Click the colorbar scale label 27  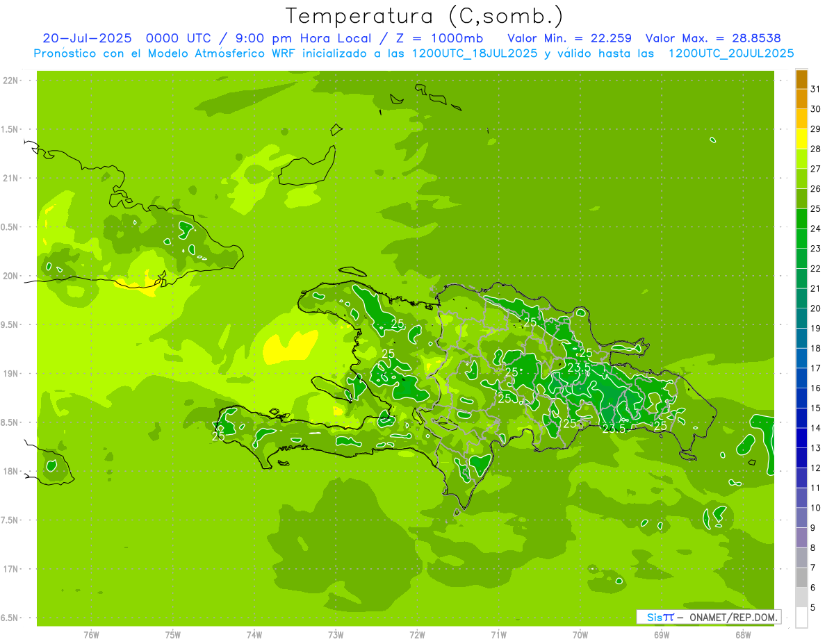click(x=816, y=169)
